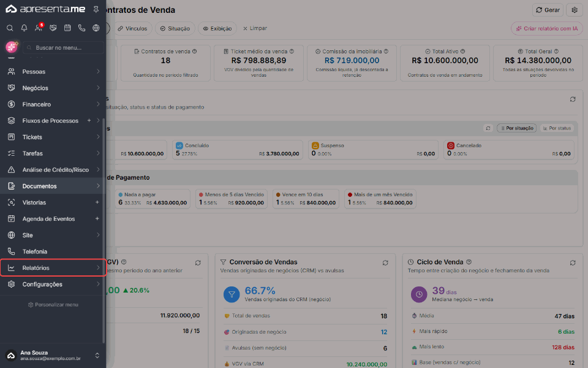The width and height of the screenshot is (588, 368).
Task: Open the Vínculos filter
Action: (132, 29)
